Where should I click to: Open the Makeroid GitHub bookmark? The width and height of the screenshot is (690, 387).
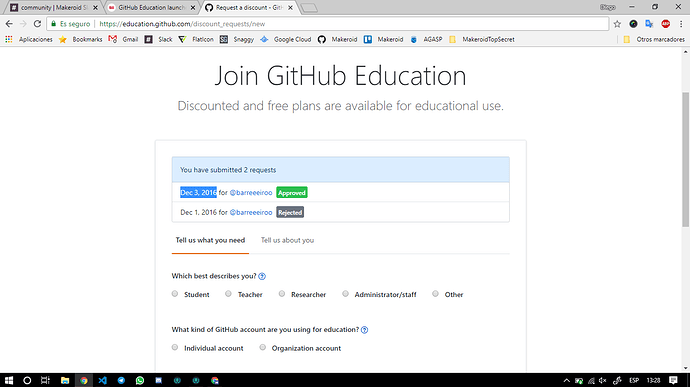pyautogui.click(x=338, y=39)
